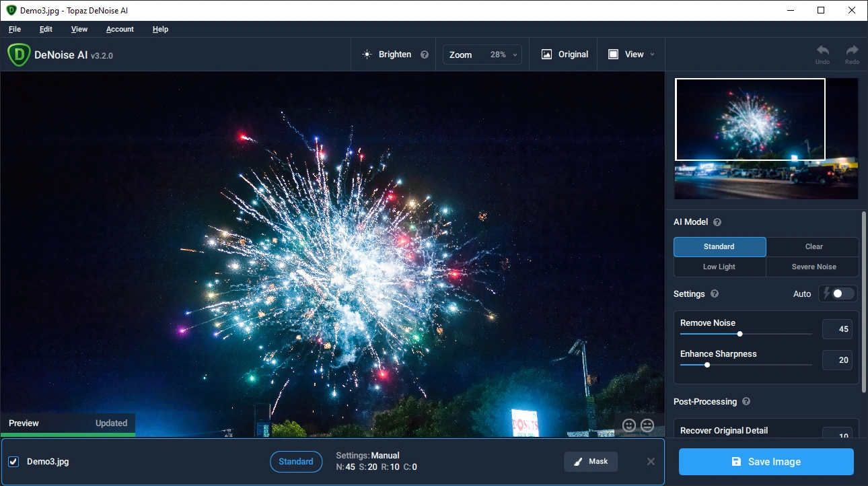Select the Low Light AI model

coord(719,267)
